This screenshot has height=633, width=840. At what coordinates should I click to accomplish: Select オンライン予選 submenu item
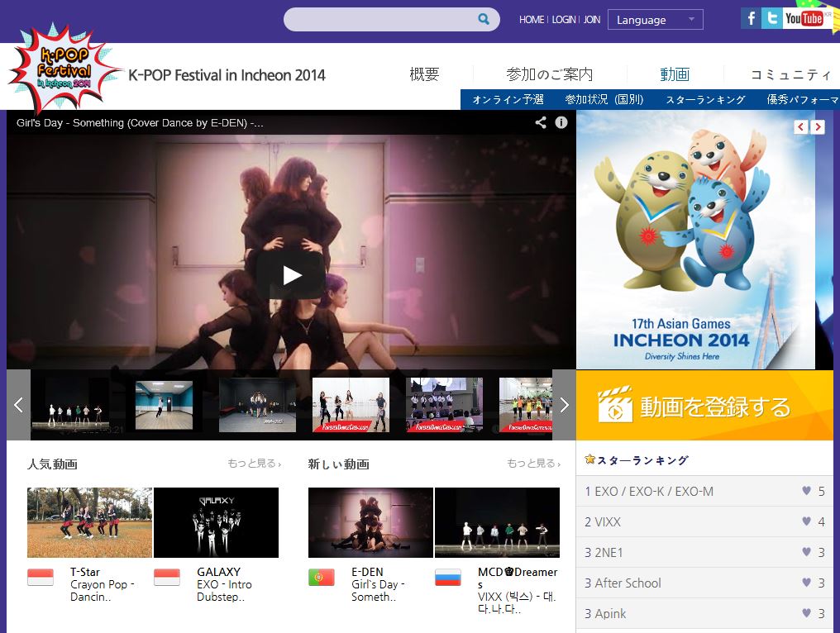(508, 100)
